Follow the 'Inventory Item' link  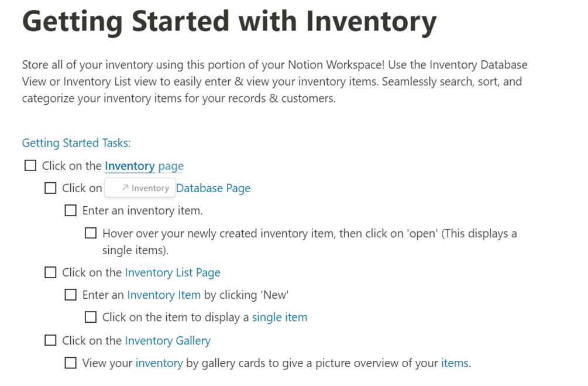(x=164, y=295)
